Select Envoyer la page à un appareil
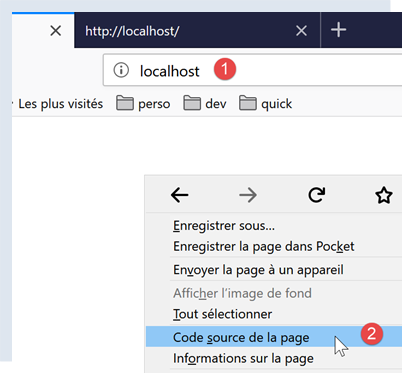The height and width of the screenshot is (373, 402). click(x=274, y=270)
